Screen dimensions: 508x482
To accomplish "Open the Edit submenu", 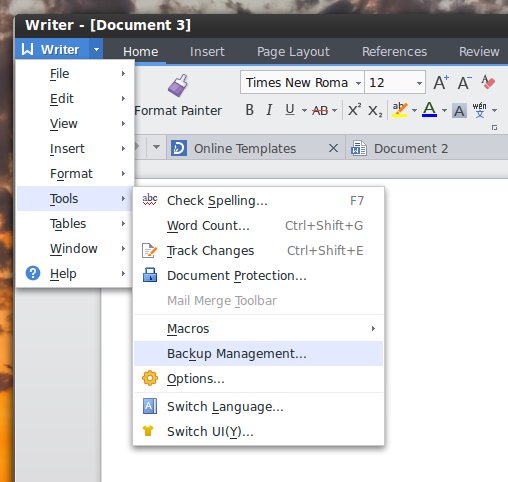I will (75, 99).
